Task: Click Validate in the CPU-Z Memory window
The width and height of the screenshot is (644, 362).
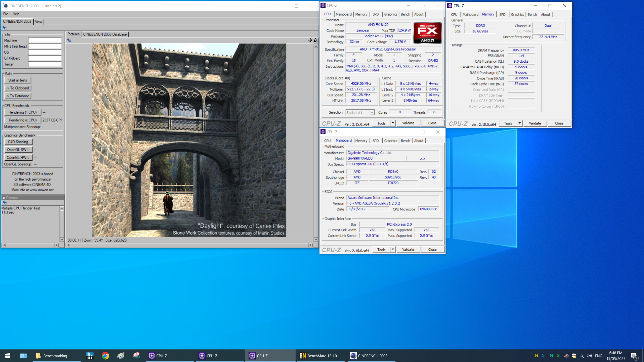Action: pyautogui.click(x=535, y=123)
